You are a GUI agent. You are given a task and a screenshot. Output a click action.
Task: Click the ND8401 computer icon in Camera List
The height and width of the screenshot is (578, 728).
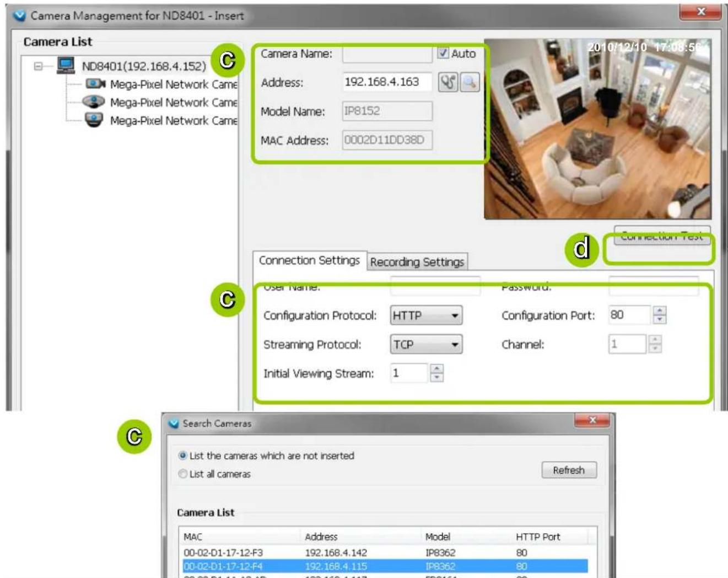coord(66,66)
